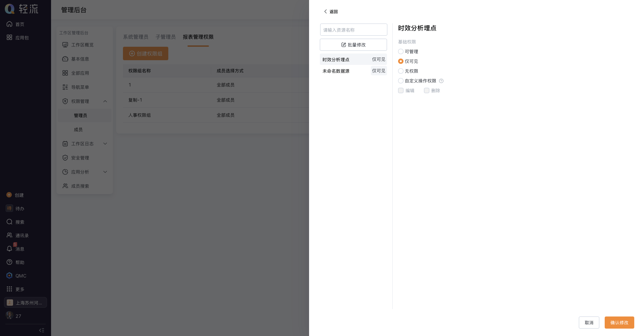Collapse the left sidebar icon
This screenshot has height=336, width=644.
[x=42, y=330]
